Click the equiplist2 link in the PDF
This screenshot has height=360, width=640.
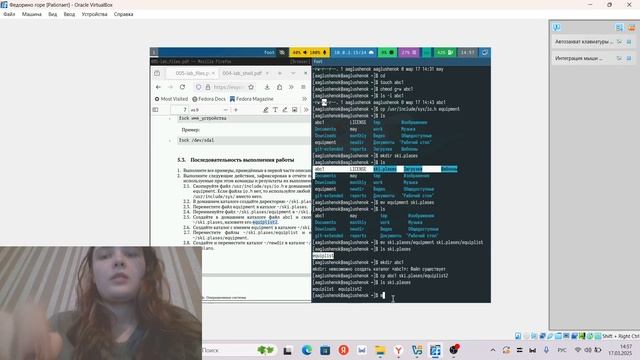[x=264, y=222]
